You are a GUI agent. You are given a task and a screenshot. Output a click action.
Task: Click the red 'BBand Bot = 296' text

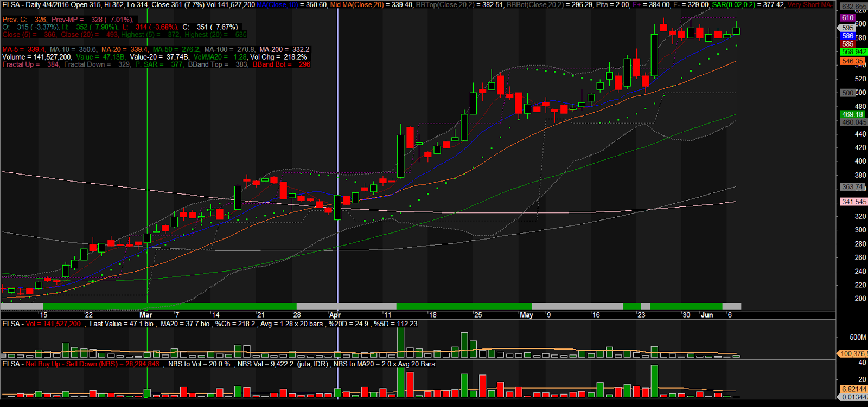[282, 64]
